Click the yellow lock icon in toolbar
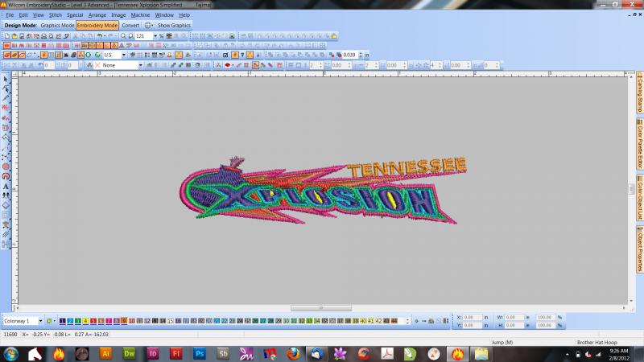This screenshot has height=362, width=644. [x=334, y=36]
